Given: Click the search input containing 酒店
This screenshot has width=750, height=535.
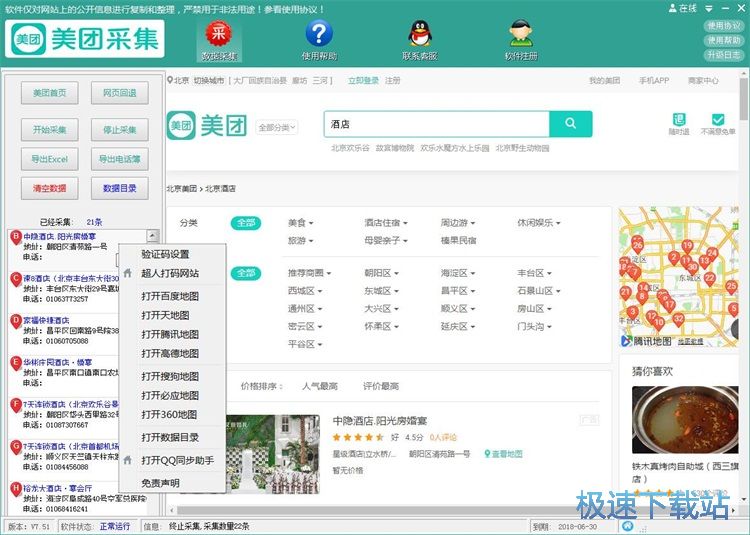Looking at the screenshot, I should (x=437, y=124).
